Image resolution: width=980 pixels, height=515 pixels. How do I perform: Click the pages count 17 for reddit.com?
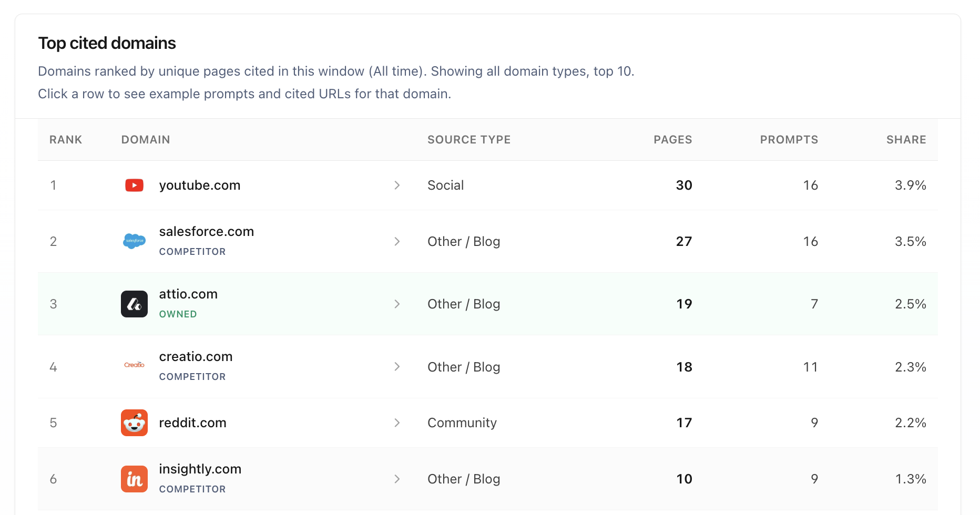pos(684,423)
